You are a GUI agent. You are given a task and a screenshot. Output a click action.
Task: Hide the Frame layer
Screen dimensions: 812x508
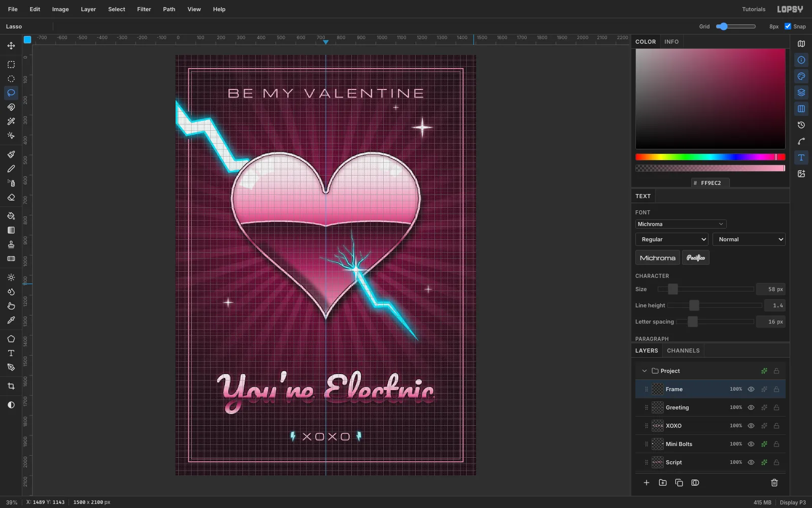point(751,389)
